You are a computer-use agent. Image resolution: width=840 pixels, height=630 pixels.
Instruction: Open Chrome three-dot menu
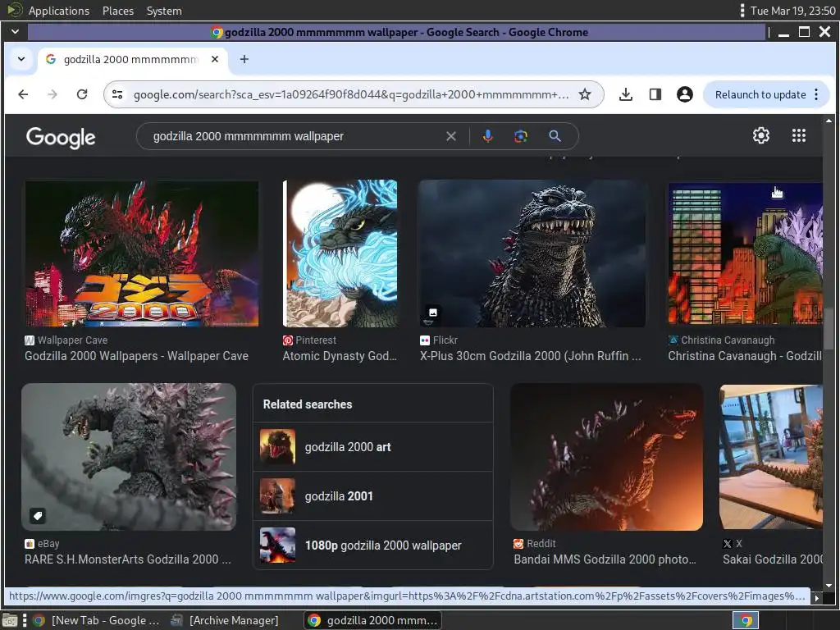[x=816, y=94]
